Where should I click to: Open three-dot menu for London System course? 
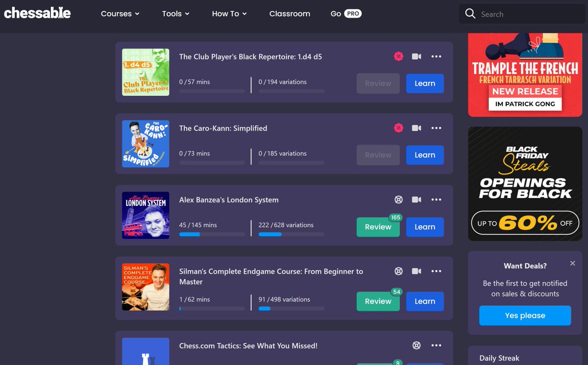tap(436, 199)
